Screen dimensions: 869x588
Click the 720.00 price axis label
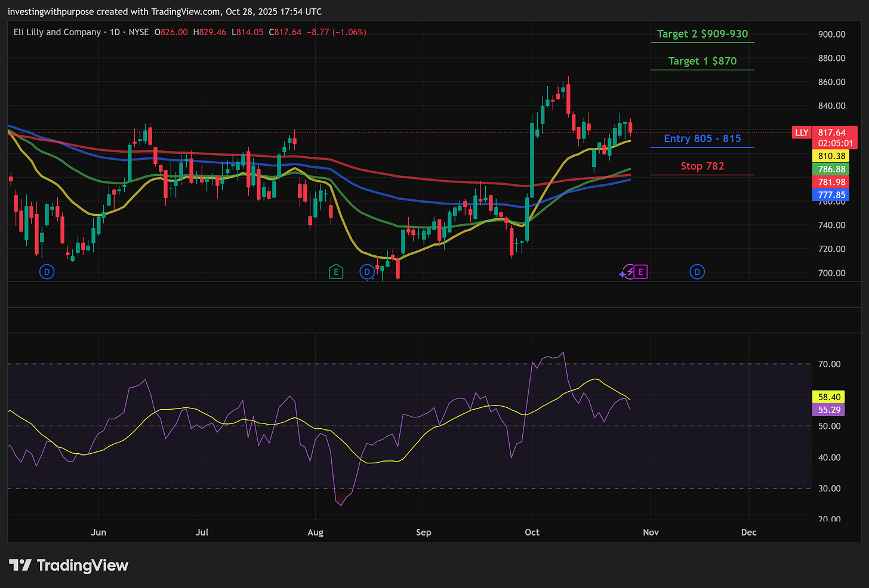pos(832,249)
